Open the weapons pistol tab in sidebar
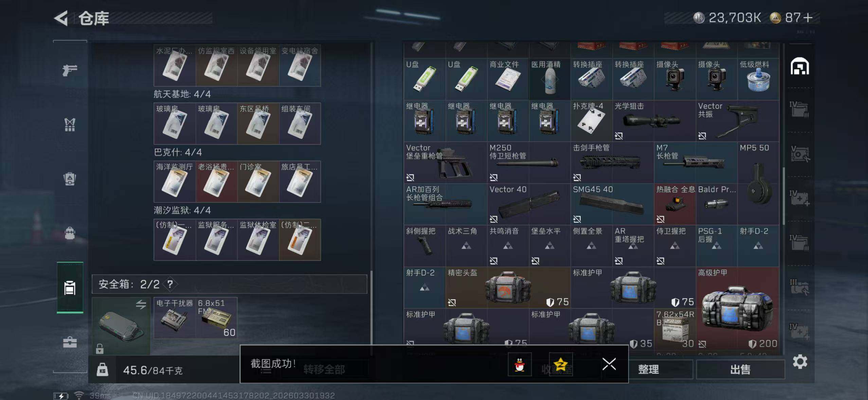 [x=70, y=70]
